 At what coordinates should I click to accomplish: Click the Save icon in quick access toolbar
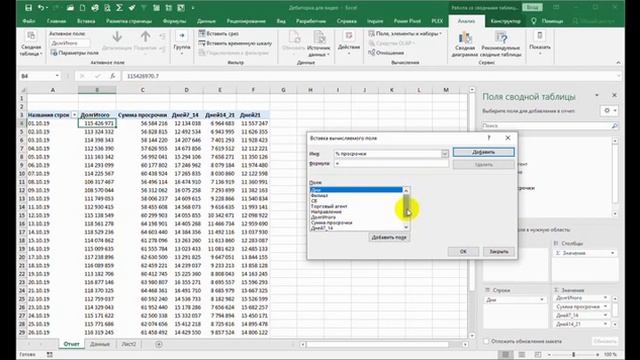coord(28,7)
